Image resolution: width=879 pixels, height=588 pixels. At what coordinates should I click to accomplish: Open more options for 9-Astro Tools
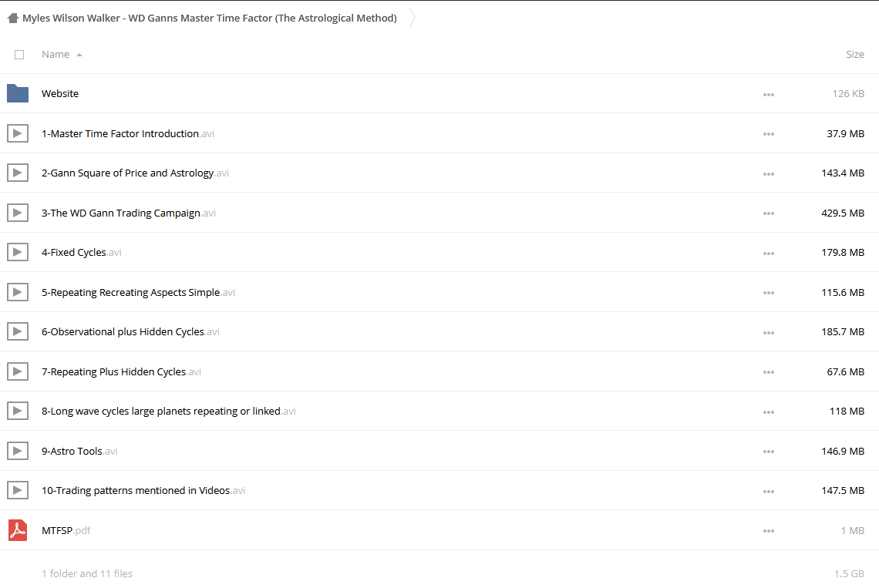(x=769, y=452)
